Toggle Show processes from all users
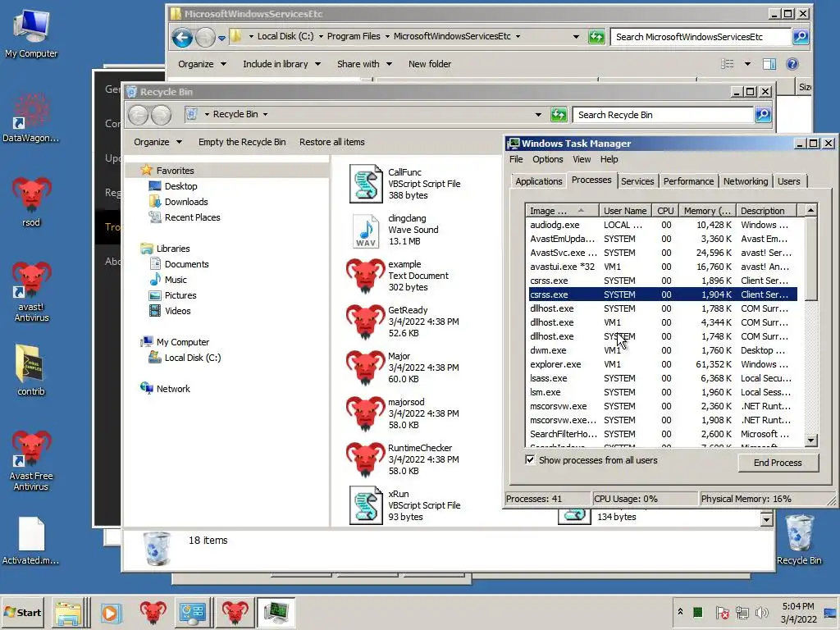Screen dimensions: 840x630 point(530,459)
